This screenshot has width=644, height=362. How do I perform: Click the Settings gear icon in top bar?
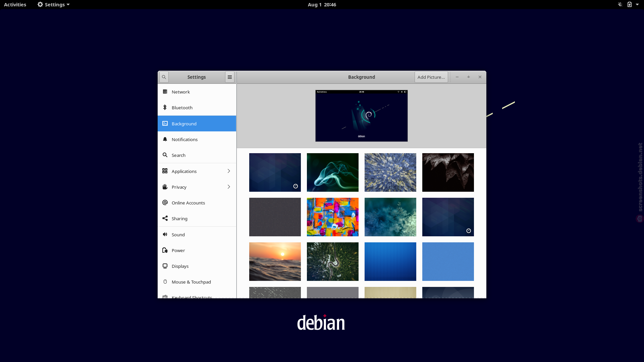(40, 4)
